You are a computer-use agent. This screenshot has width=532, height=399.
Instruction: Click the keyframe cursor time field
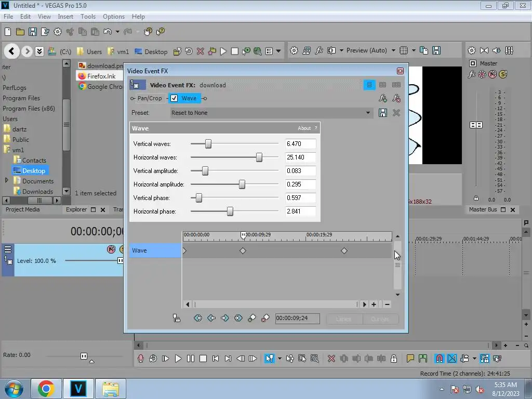click(x=297, y=318)
